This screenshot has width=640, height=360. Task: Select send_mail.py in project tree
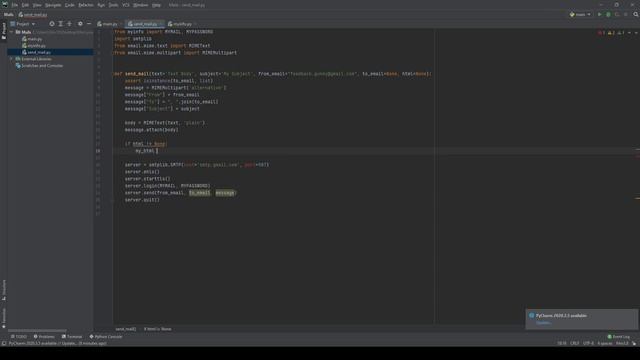[36, 52]
